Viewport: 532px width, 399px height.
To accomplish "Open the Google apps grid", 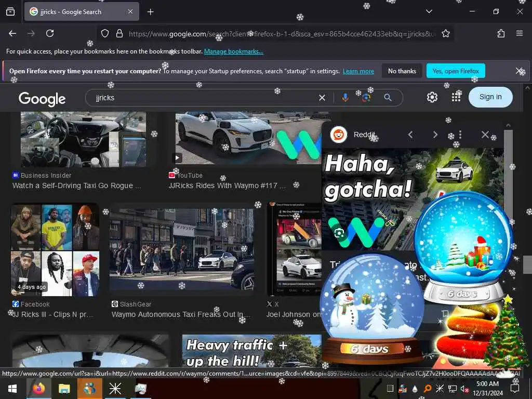I will (x=456, y=97).
